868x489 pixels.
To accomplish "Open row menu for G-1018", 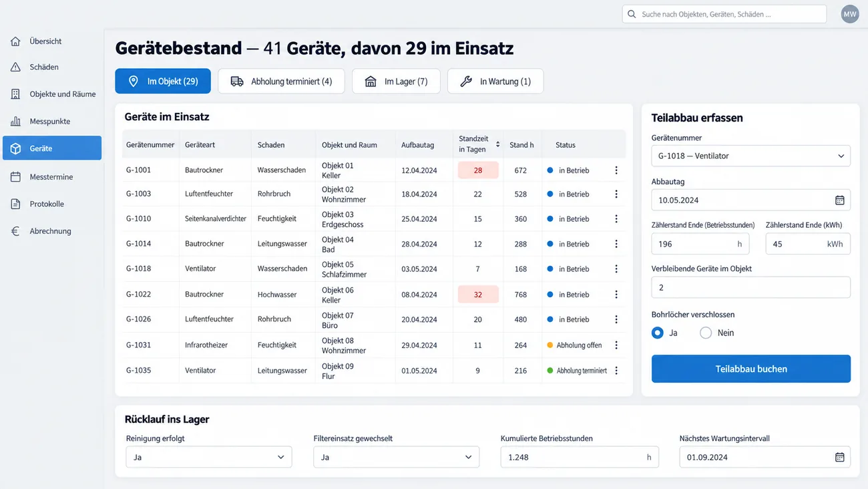I will pyautogui.click(x=616, y=269).
